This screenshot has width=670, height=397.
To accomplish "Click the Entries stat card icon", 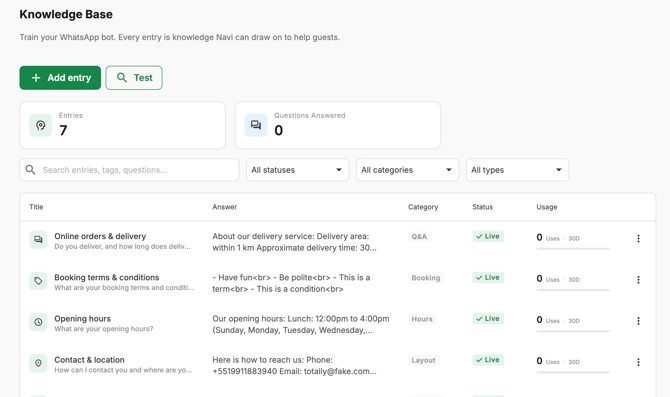I will pos(41,125).
